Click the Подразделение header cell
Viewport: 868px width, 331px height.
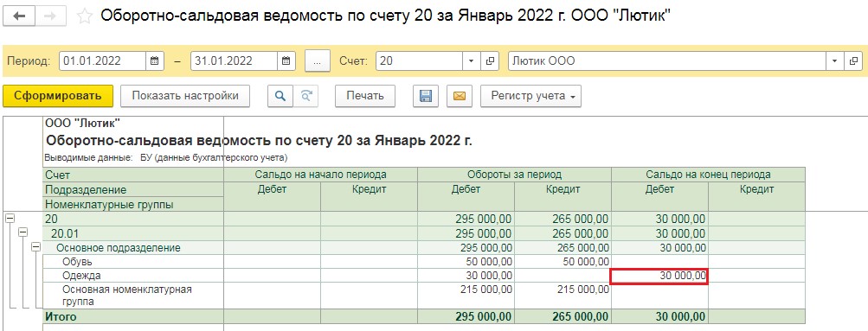pyautogui.click(x=133, y=189)
